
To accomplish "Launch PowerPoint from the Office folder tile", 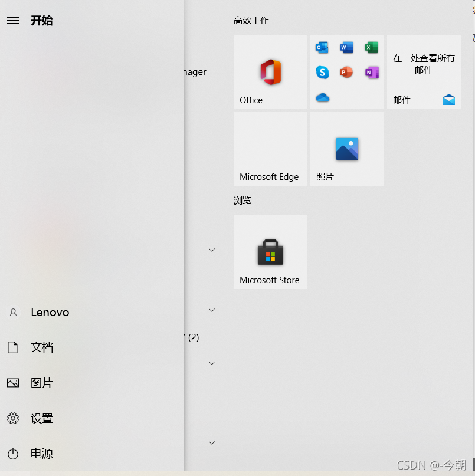I will (x=347, y=72).
